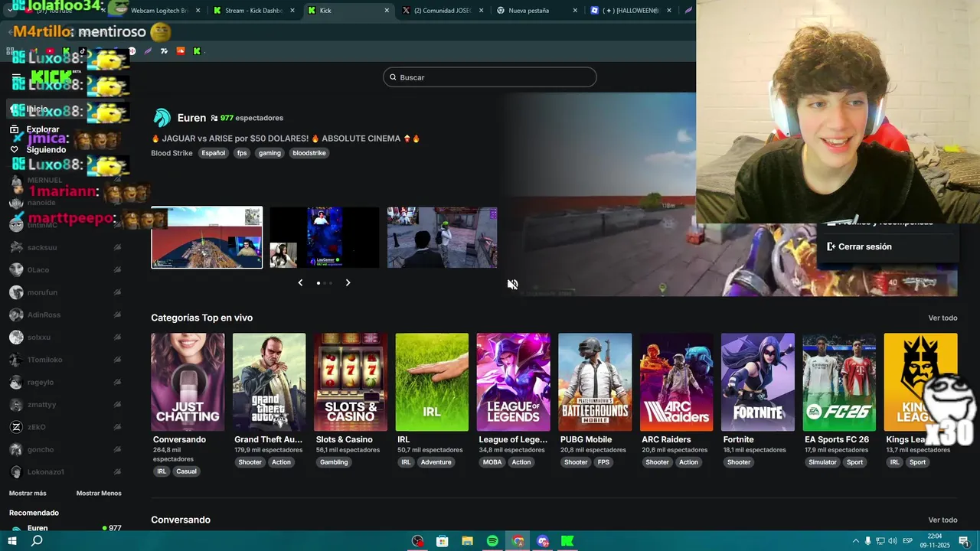Click the Simulator tag under EA Sports FC 26
Image resolution: width=980 pixels, height=551 pixels.
click(822, 462)
